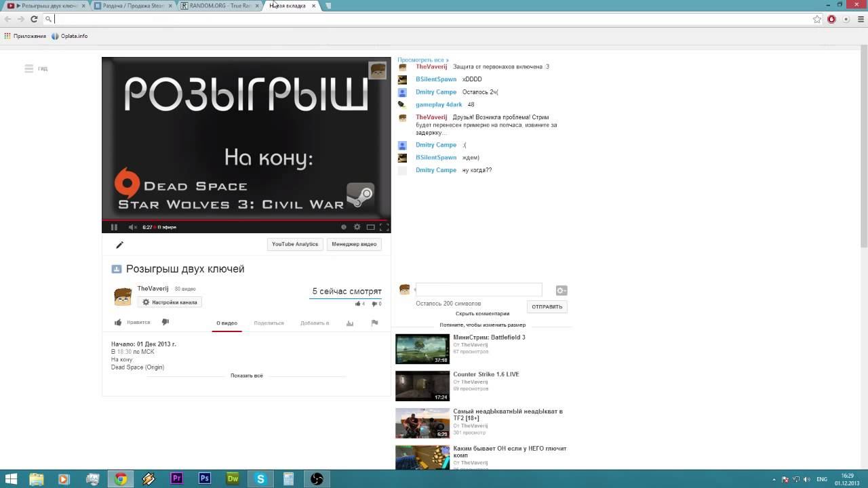Viewport: 868px width, 488px height.
Task: Open a new browser tab
Action: coord(328,6)
